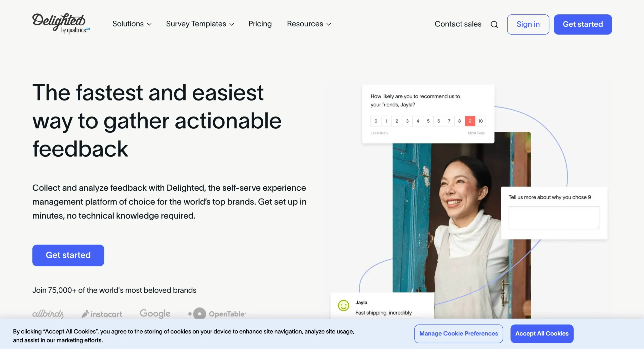Select score 5 on the likelihood scale

pyautogui.click(x=428, y=121)
